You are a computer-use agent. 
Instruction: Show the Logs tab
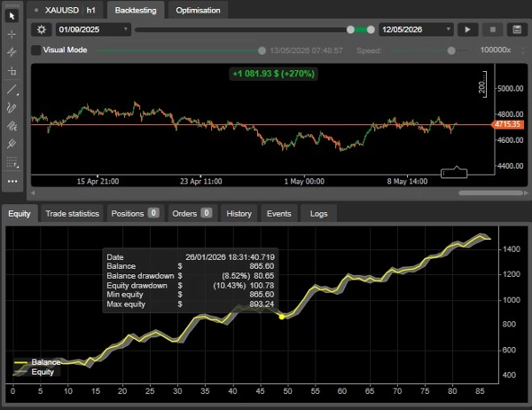point(318,214)
